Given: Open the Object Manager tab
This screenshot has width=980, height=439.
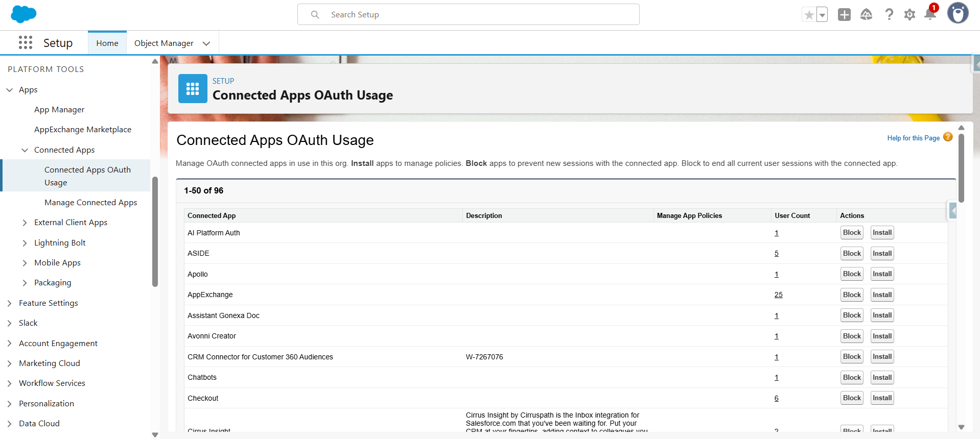Looking at the screenshot, I should pyautogui.click(x=164, y=43).
